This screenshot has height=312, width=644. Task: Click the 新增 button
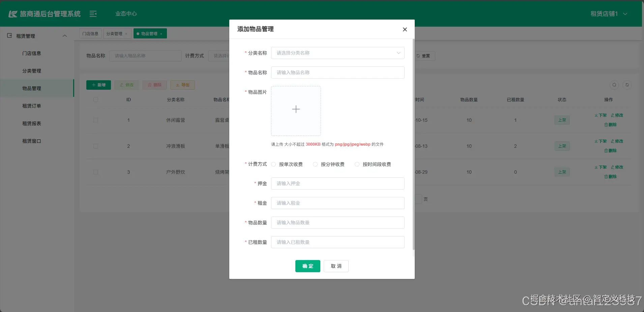[x=98, y=85]
